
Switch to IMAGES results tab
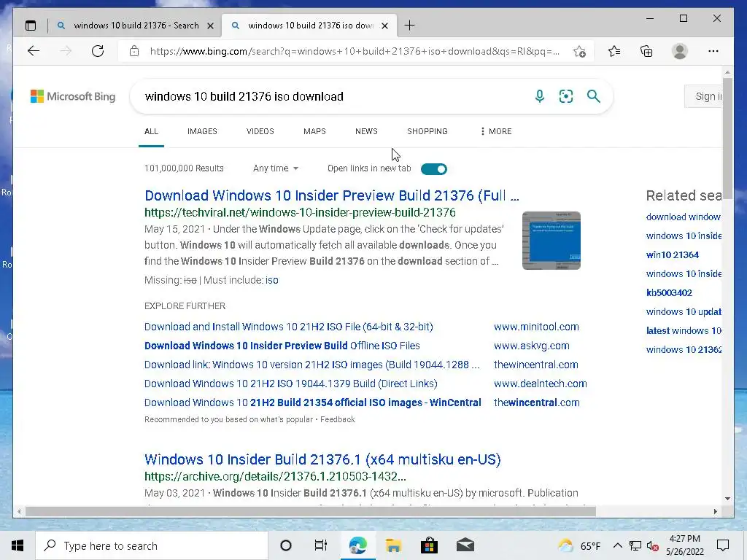pos(202,131)
